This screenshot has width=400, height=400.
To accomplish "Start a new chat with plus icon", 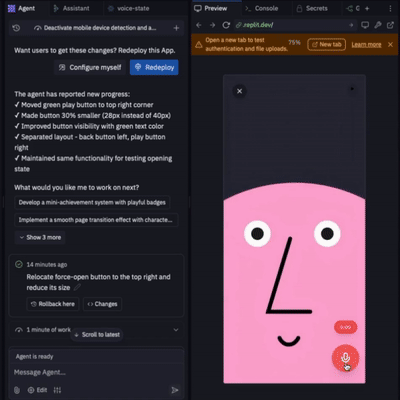I will tap(176, 28).
